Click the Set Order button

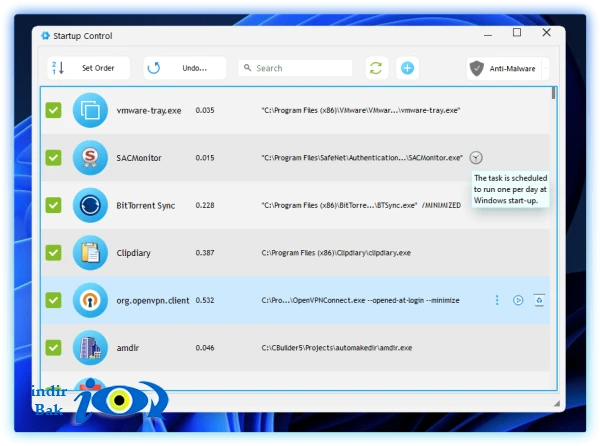tap(88, 68)
